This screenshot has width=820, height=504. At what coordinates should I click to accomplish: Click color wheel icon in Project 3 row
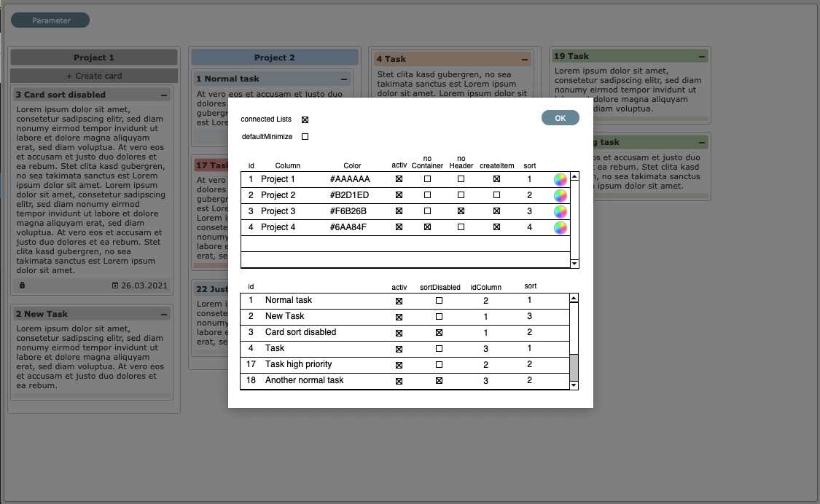tap(560, 211)
